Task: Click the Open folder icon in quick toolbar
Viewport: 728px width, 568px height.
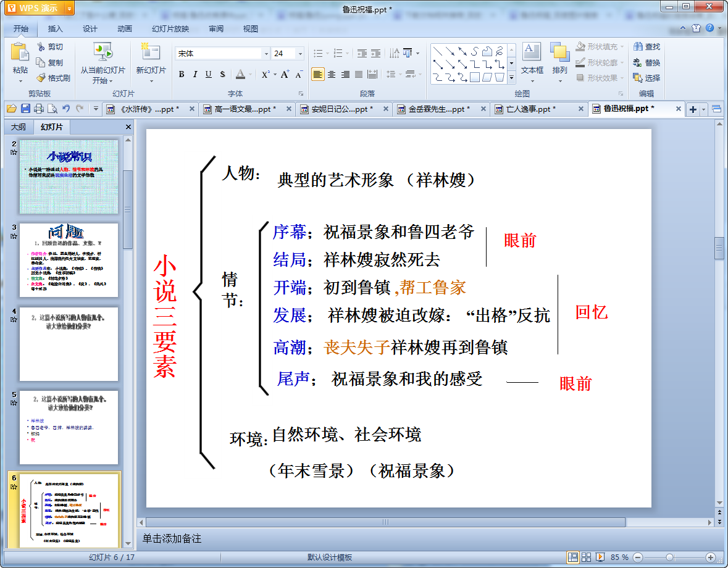Action: tap(12, 109)
